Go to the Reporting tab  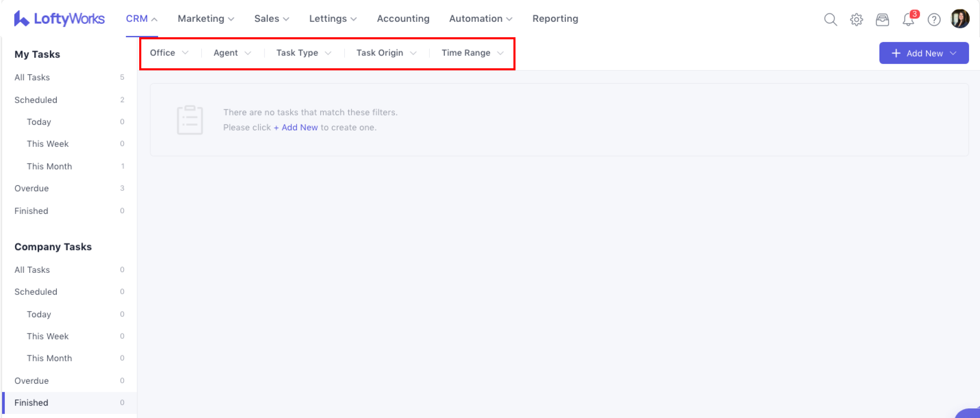[555, 19]
